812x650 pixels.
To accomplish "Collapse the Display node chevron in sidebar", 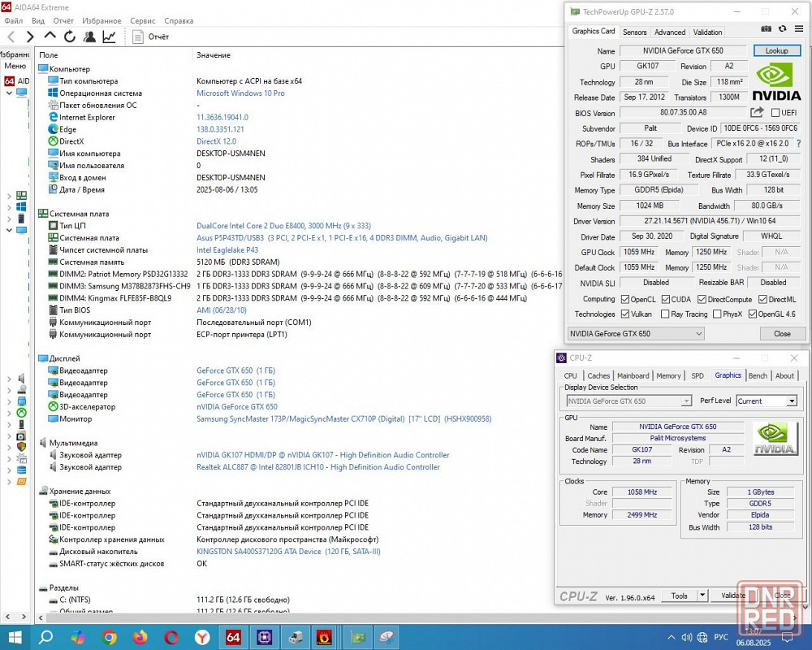I will tap(9, 230).
